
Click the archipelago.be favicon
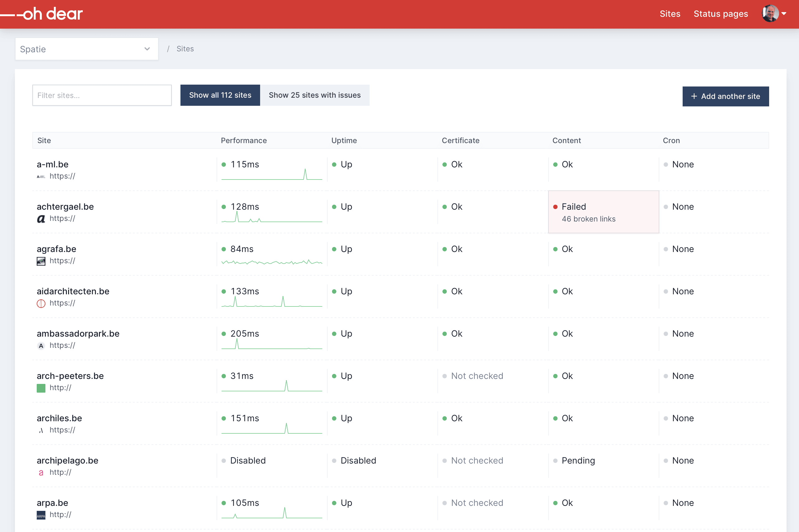tap(41, 473)
